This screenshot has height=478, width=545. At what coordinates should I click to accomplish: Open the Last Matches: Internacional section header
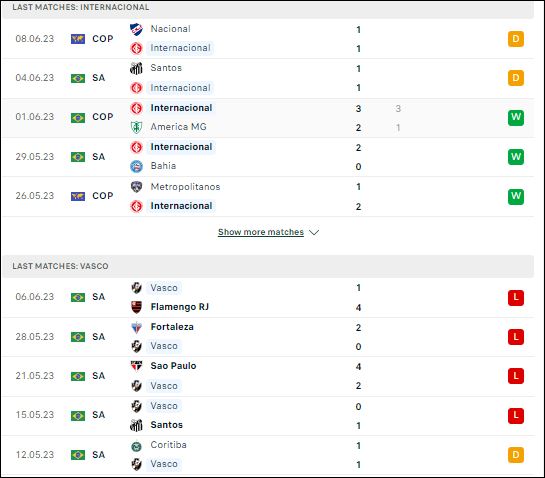point(268,8)
